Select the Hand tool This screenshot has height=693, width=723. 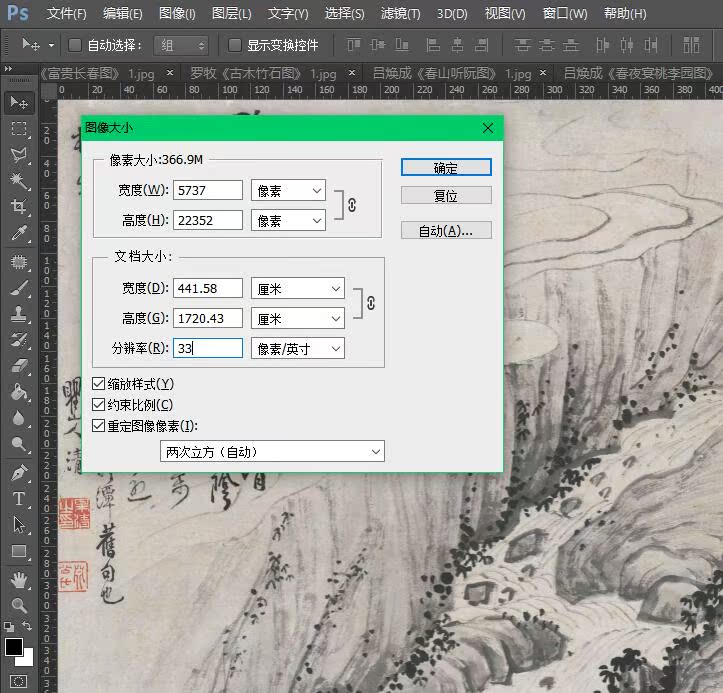(x=19, y=579)
